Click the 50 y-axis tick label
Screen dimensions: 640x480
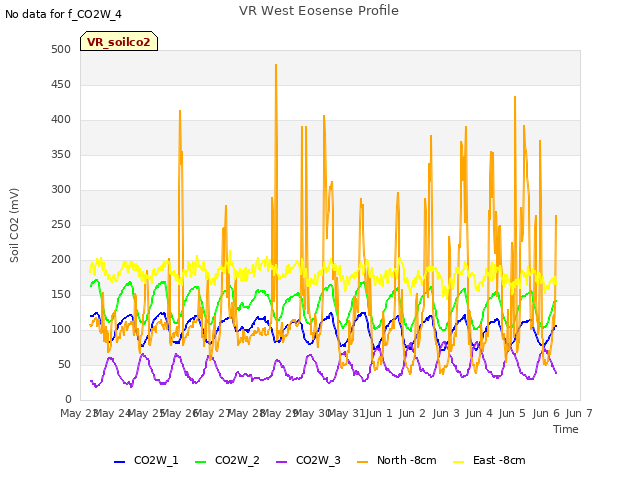point(64,364)
